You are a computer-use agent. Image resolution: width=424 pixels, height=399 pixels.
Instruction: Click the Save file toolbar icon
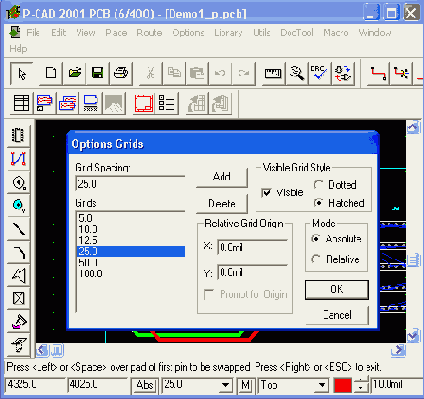coord(97,73)
